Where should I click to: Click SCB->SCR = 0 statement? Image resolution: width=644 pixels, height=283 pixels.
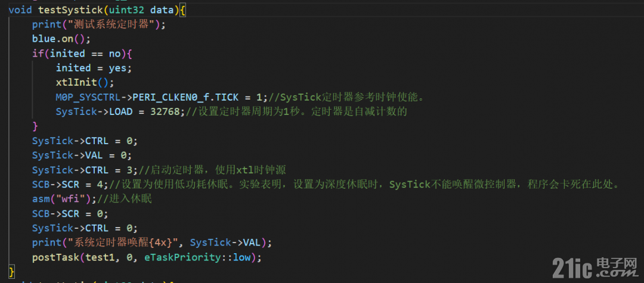tap(70, 214)
